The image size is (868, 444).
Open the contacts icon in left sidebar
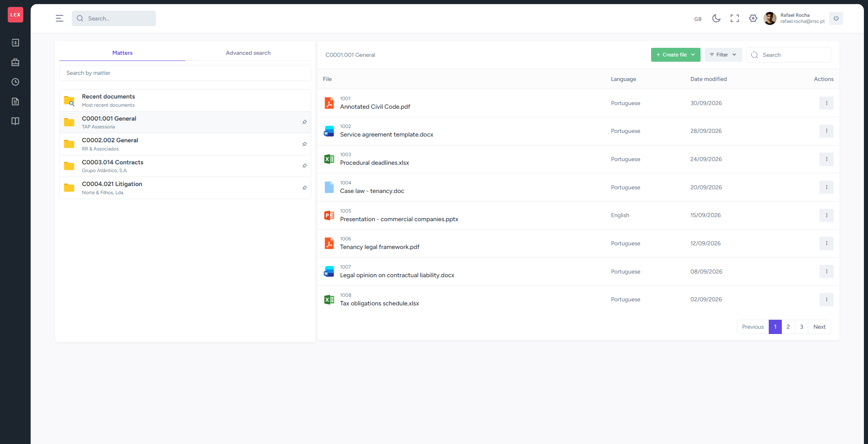click(x=15, y=43)
